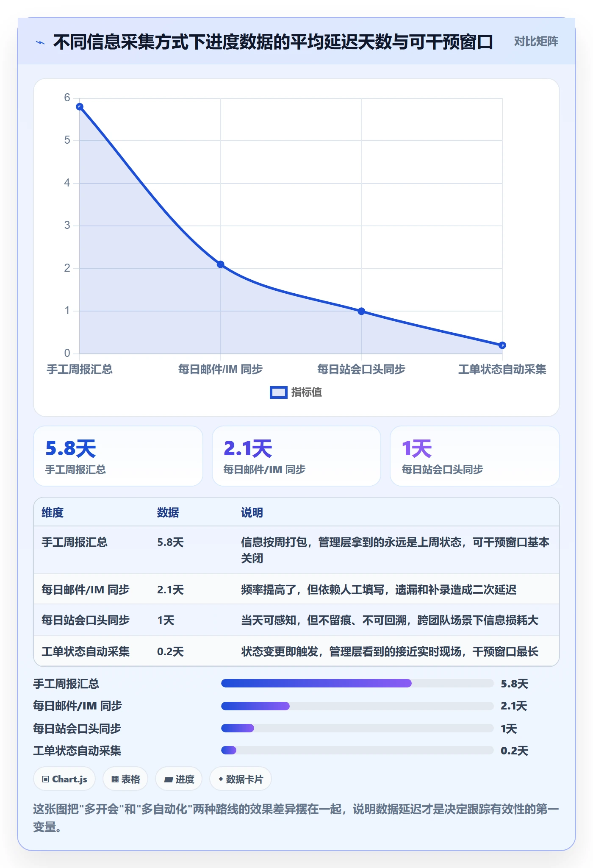Image resolution: width=593 pixels, height=868 pixels.
Task: Click the lightning icon beside the title
Action: click(40, 42)
